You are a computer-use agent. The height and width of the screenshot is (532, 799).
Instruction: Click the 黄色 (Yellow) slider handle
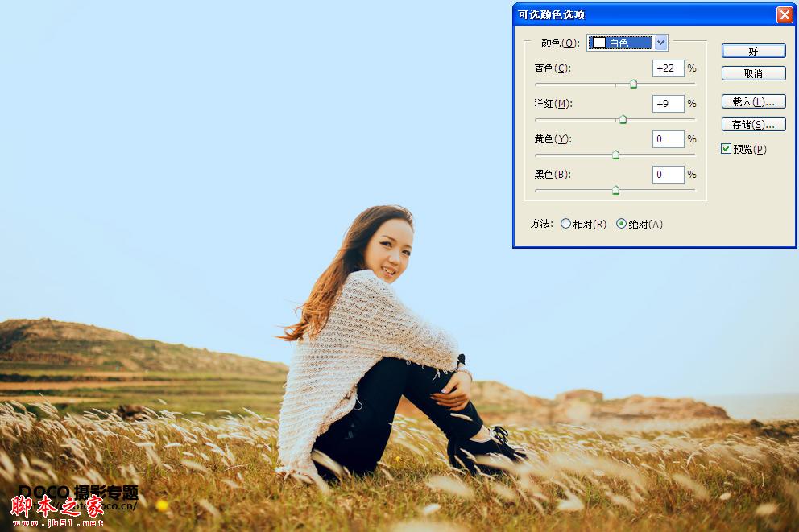pos(615,155)
